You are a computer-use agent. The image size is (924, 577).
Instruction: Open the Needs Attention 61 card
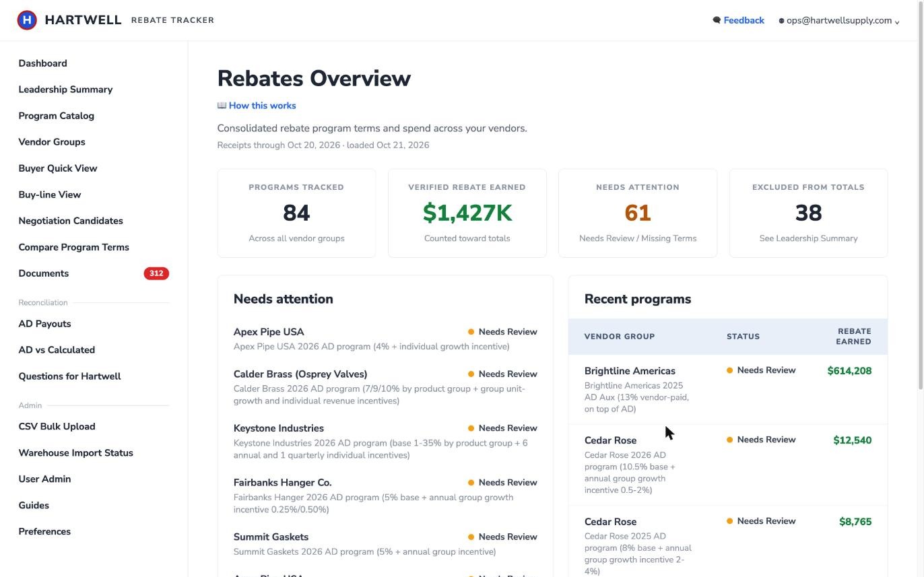pos(638,213)
